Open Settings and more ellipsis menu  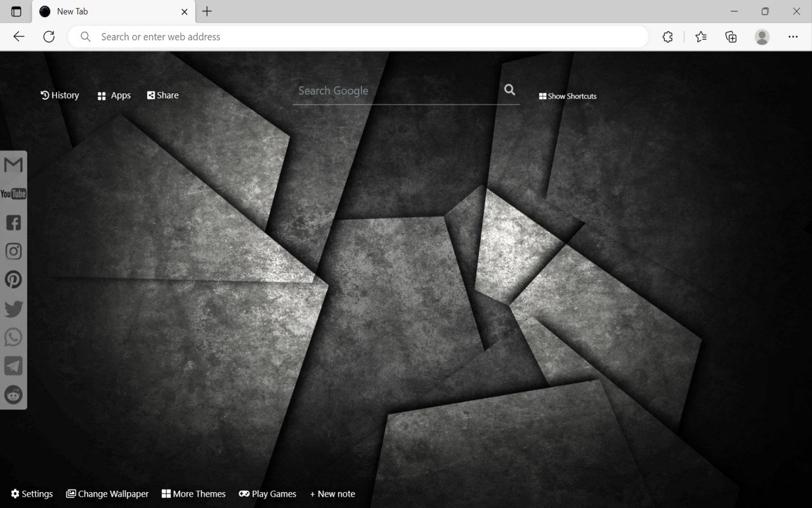[793, 37]
